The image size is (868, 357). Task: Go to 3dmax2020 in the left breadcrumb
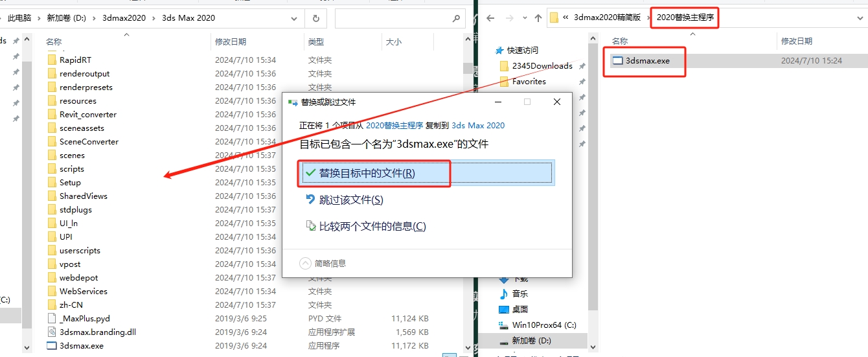(x=124, y=18)
